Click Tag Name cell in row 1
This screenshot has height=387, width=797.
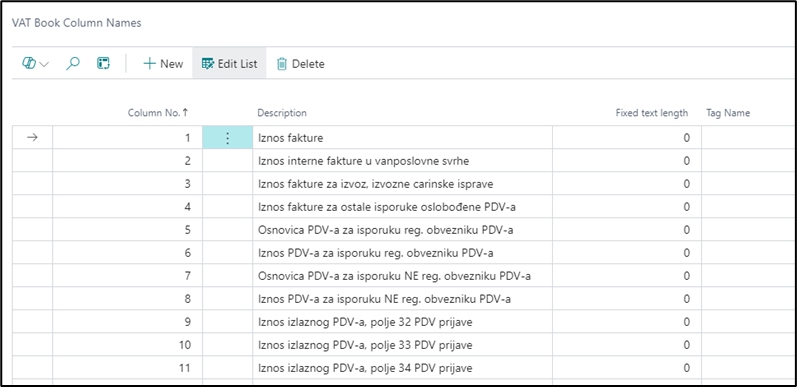click(748, 138)
